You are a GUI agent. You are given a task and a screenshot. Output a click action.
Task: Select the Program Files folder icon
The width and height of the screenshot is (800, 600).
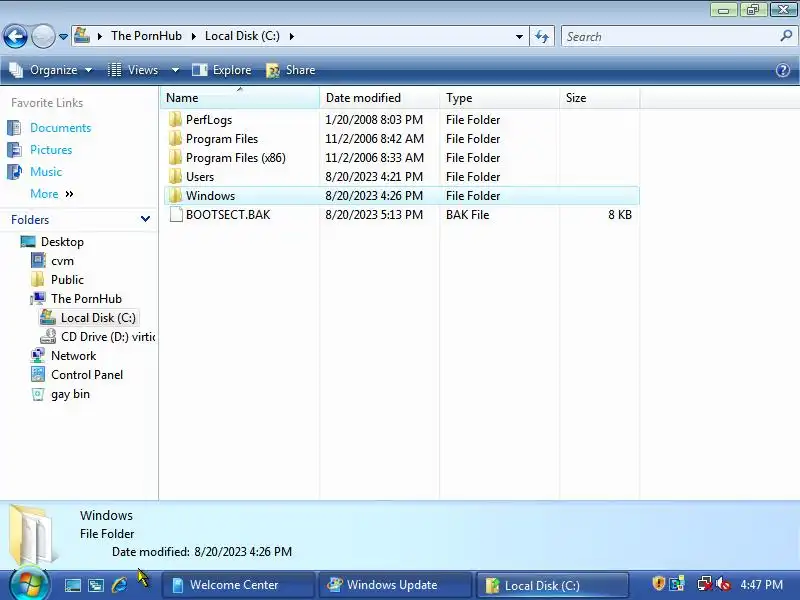(176, 138)
